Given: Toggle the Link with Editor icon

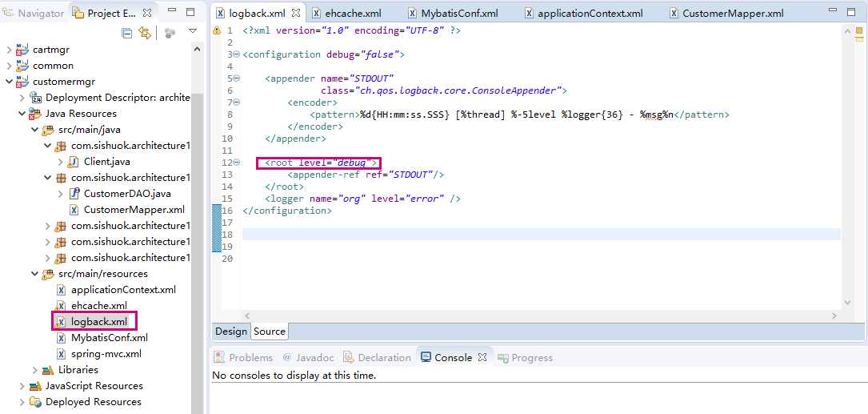Looking at the screenshot, I should point(145,34).
